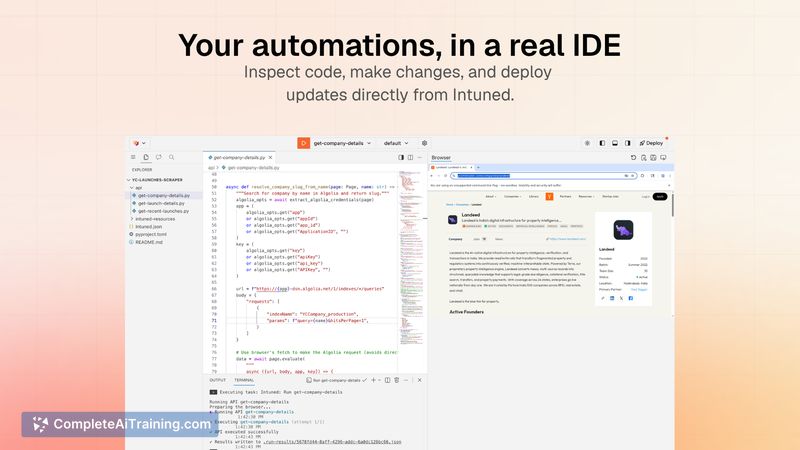Select the Browser panel tab
Screen dimensions: 800x450
pyautogui.click(x=441, y=158)
